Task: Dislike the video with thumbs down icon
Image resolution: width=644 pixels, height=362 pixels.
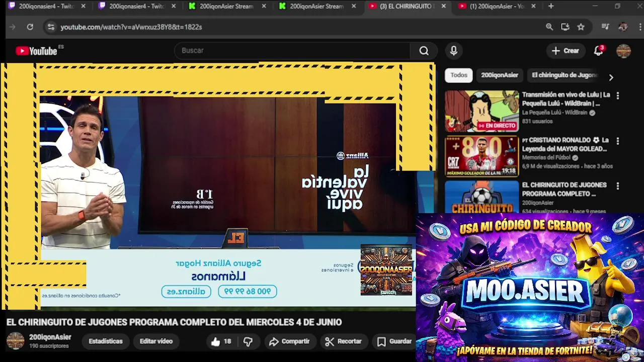Action: coord(248,342)
